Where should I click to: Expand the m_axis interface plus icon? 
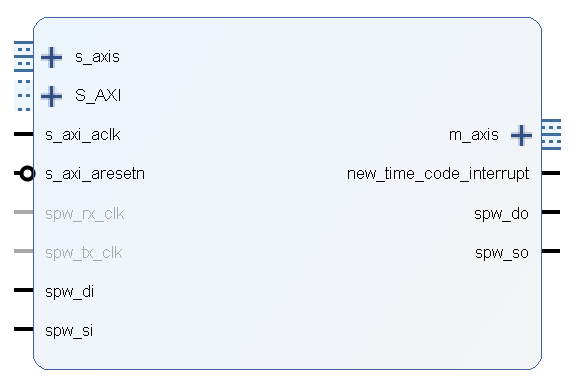pos(521,135)
